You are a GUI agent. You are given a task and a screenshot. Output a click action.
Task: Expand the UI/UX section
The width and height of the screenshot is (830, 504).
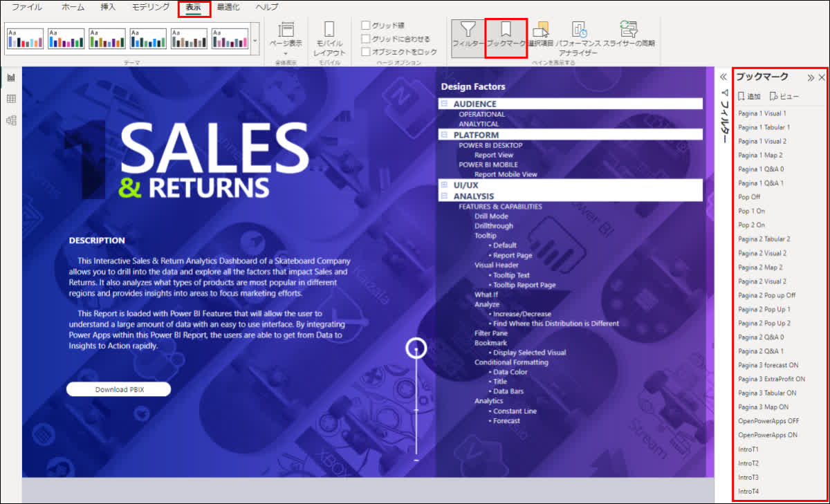444,185
